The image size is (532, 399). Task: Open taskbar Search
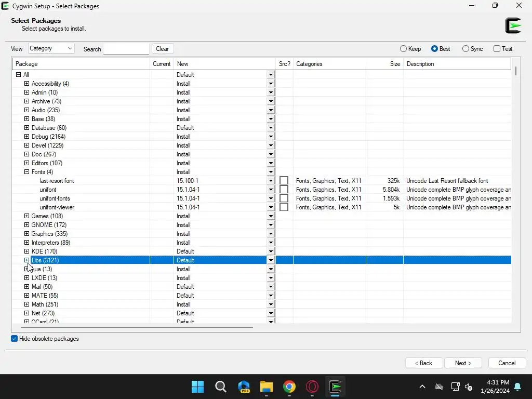pos(220,387)
